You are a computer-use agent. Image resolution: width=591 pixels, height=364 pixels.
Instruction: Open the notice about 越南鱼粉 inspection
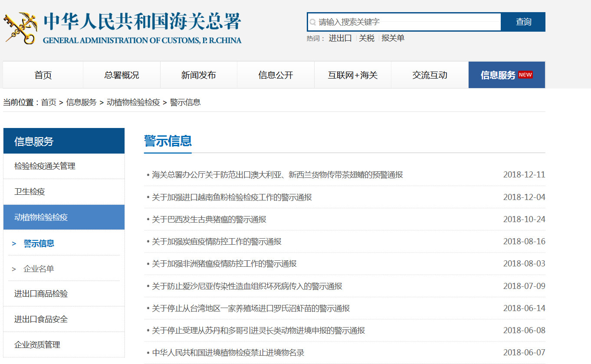click(232, 197)
